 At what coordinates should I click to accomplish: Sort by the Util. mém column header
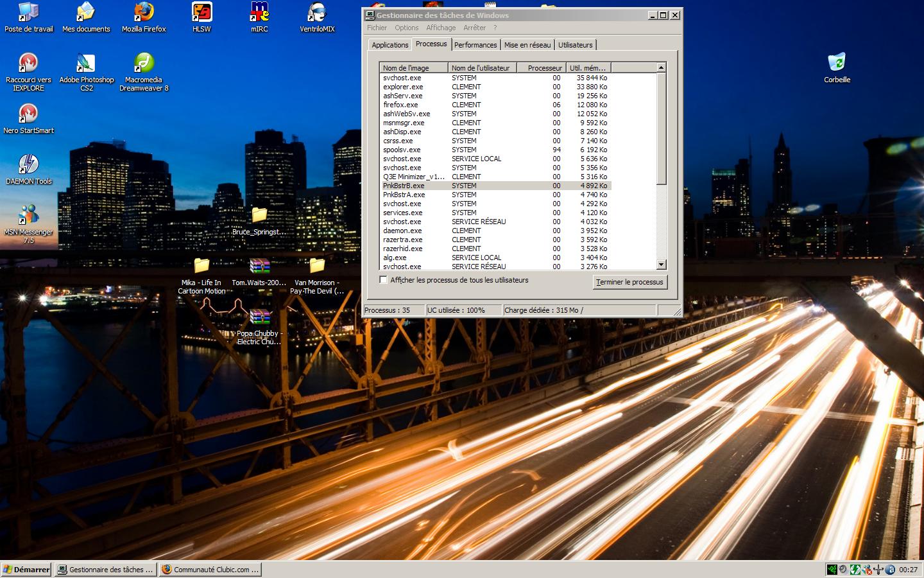click(588, 67)
